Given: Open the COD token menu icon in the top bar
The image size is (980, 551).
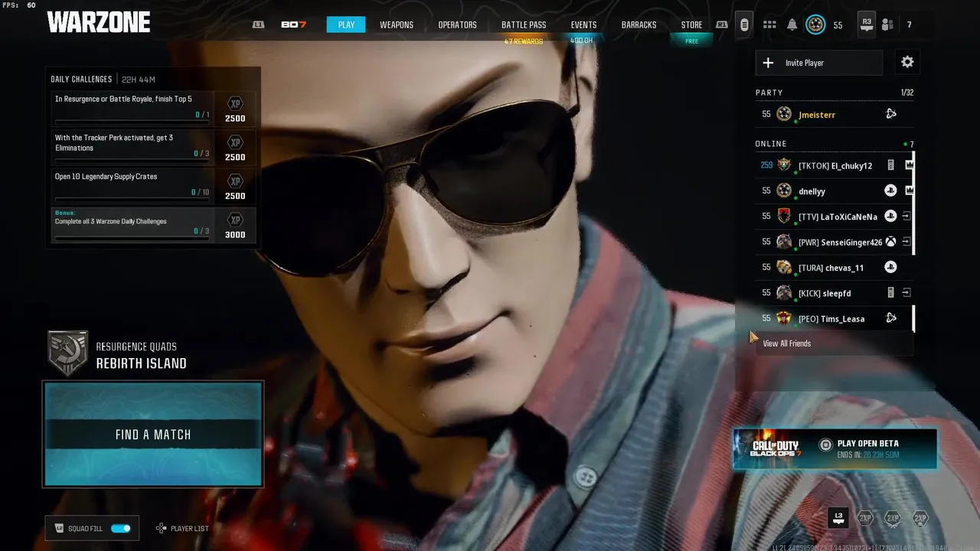Looking at the screenshot, I should click(743, 24).
